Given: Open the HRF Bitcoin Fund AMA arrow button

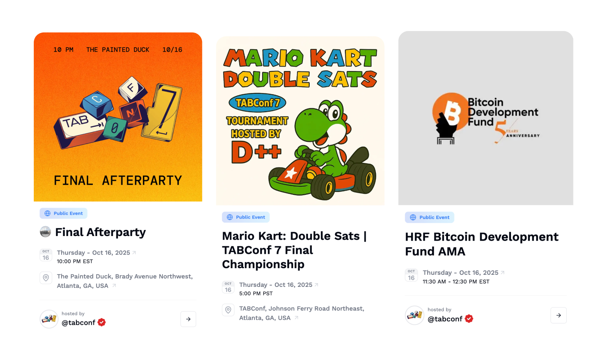Looking at the screenshot, I should pyautogui.click(x=558, y=315).
